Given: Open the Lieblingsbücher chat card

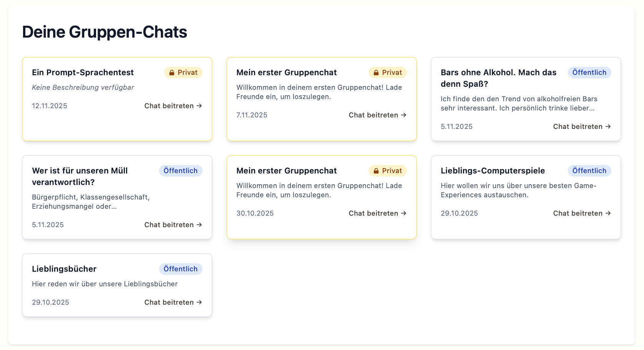Looking at the screenshot, I should (x=117, y=285).
